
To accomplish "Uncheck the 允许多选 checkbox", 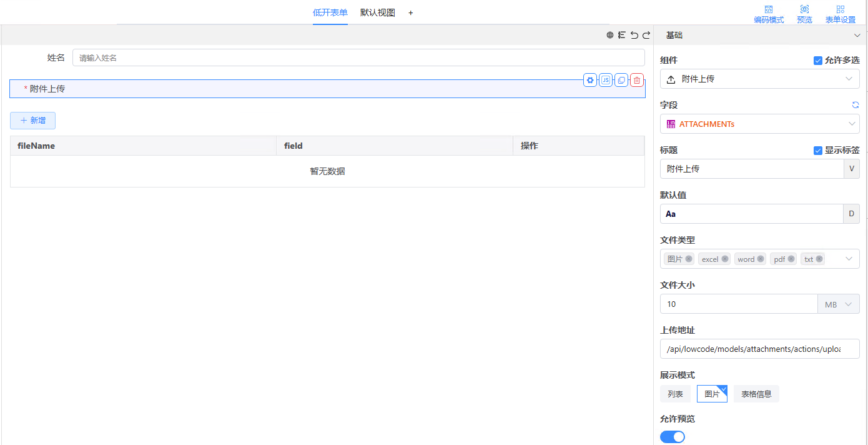I will pyautogui.click(x=818, y=61).
